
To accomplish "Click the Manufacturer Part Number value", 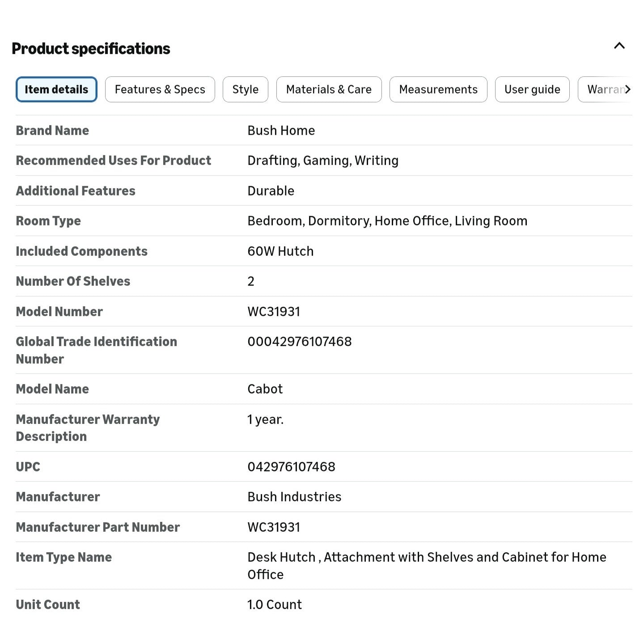I will 274,527.
